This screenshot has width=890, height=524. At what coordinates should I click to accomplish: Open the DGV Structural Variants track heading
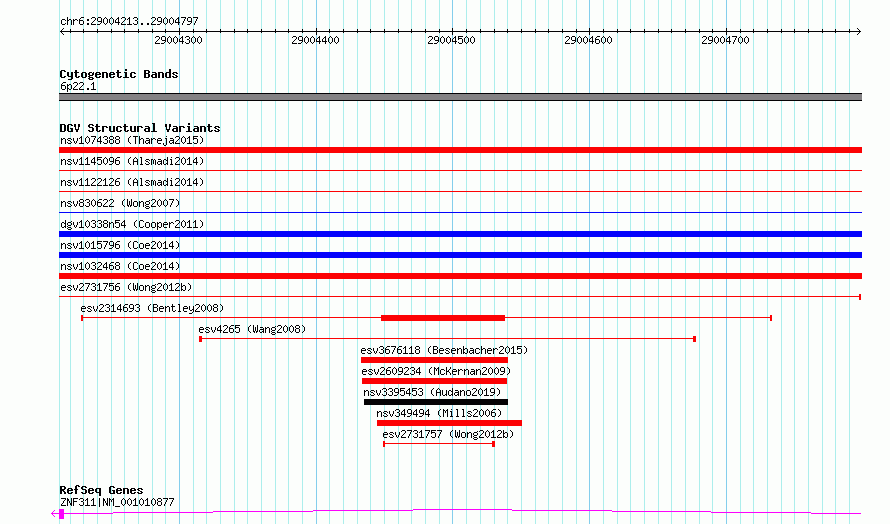click(x=140, y=128)
